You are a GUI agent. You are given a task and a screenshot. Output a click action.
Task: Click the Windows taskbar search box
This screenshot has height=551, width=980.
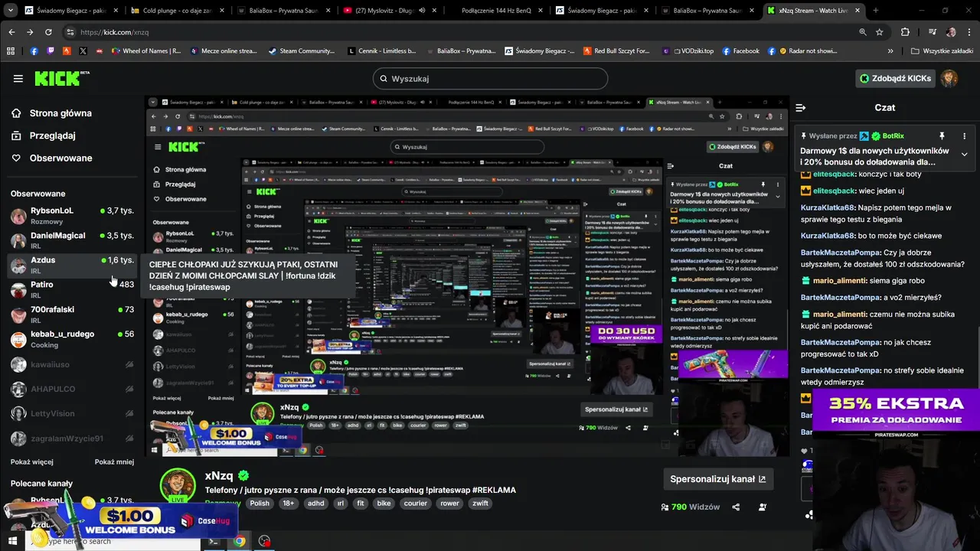111,541
